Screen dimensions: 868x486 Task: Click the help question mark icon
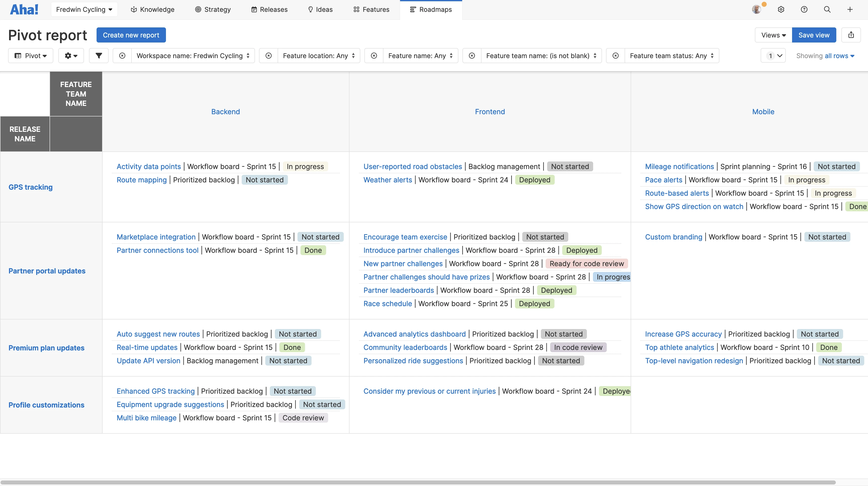click(804, 10)
